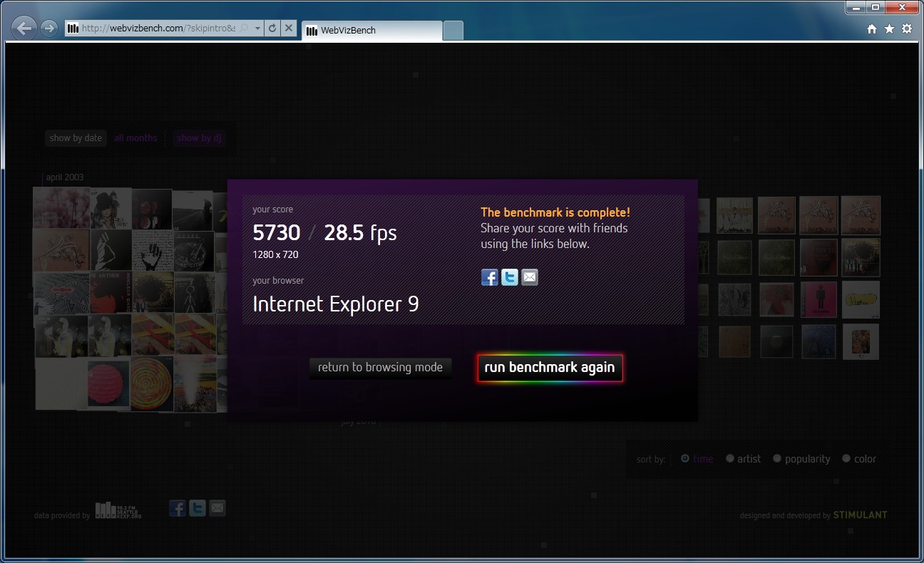Click the site favicon in the address bar

click(73, 29)
